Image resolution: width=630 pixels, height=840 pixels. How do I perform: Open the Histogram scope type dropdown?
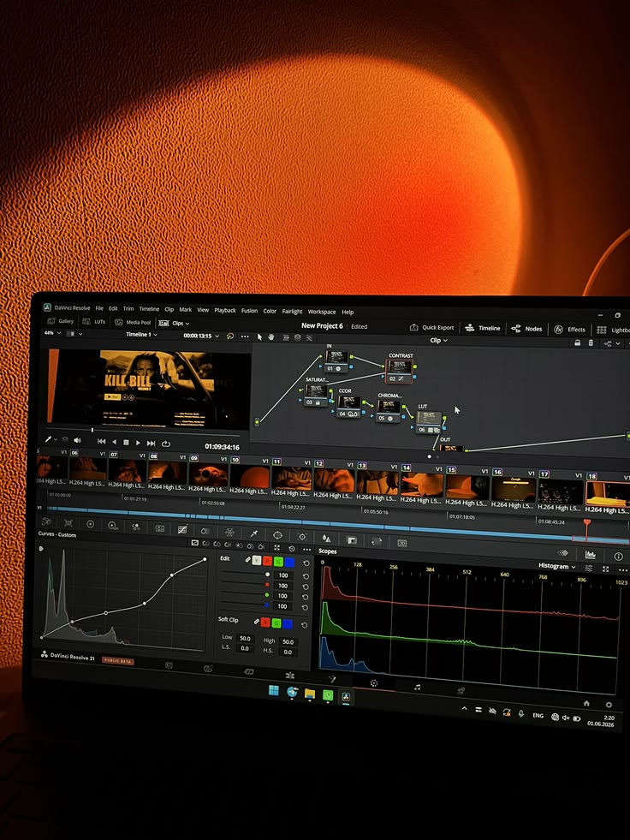pos(556,566)
